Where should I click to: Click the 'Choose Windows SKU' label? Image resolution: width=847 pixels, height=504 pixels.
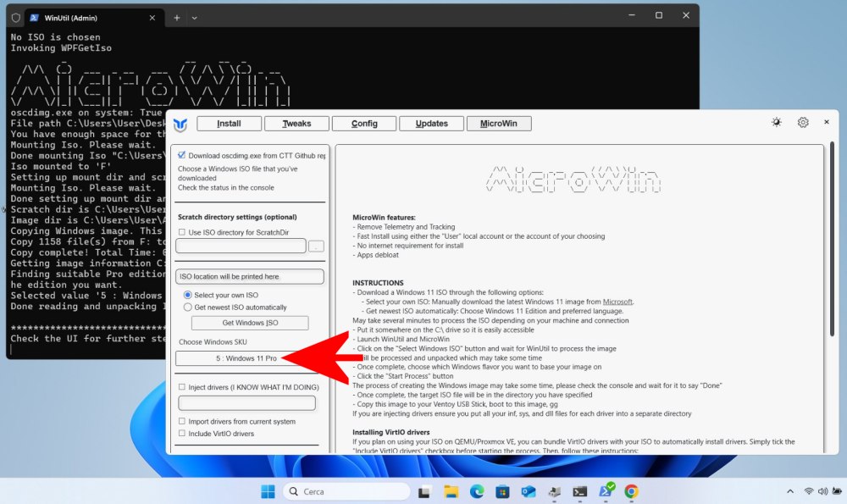tap(213, 342)
